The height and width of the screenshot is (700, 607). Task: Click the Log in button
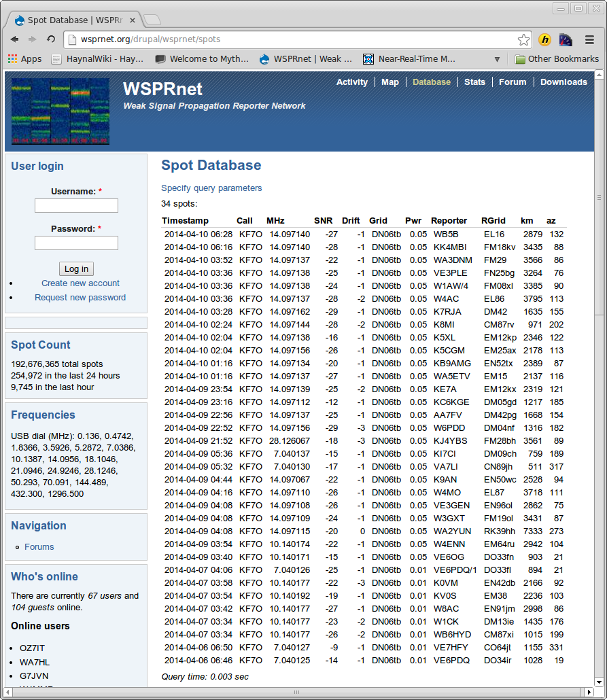coord(76,268)
